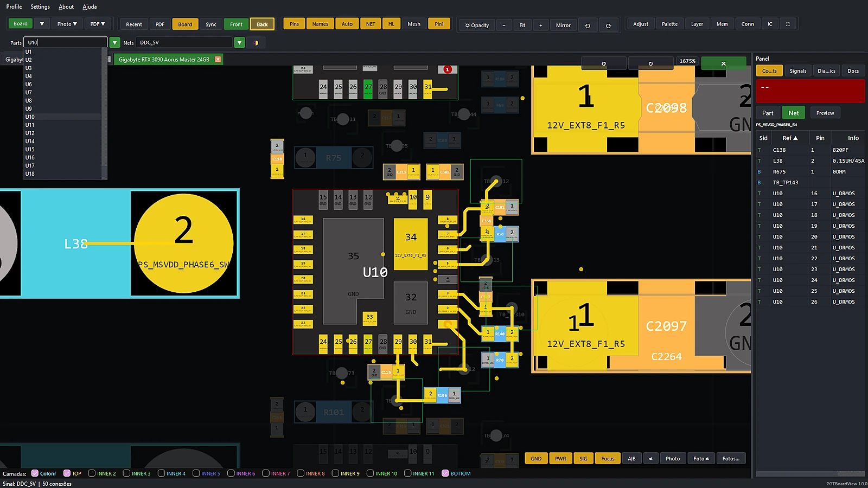Zoom in with the plus button
Viewport: 868px width, 488px height.
tap(540, 25)
